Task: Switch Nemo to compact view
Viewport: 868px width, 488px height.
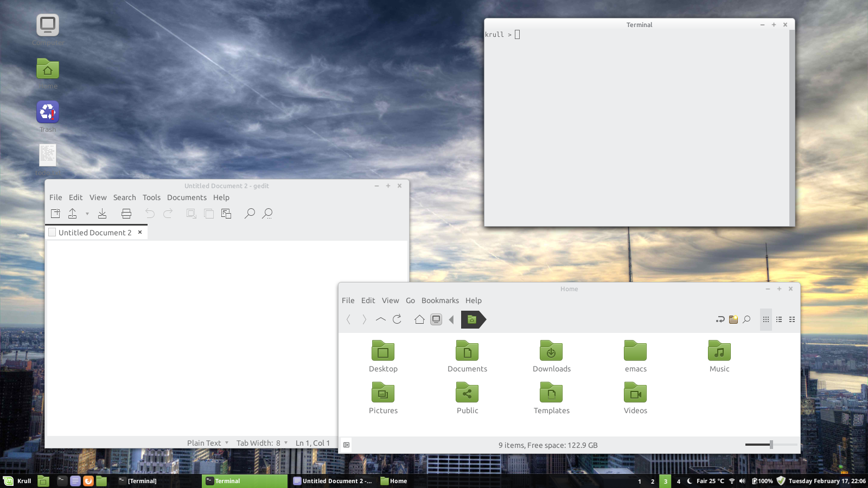Action: point(792,319)
